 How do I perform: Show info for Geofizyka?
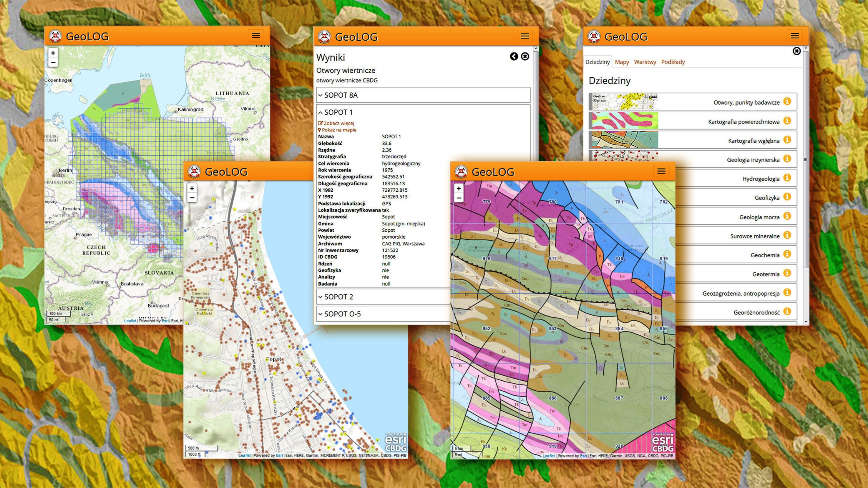[787, 196]
